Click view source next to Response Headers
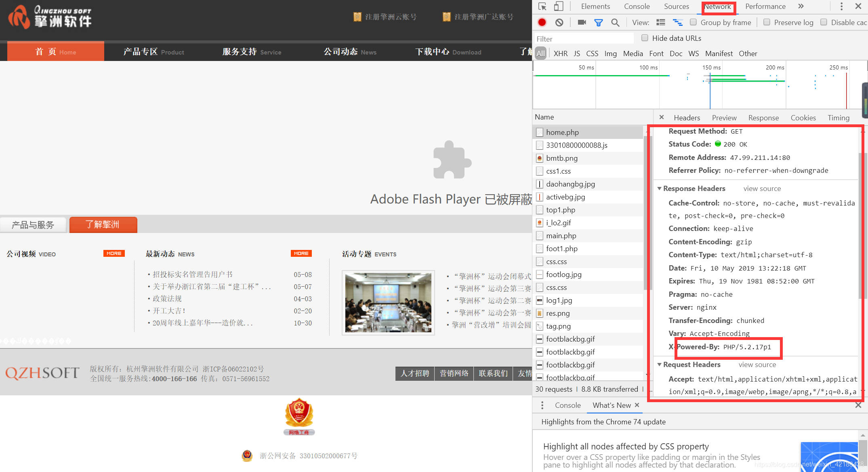868x472 pixels. (x=762, y=189)
